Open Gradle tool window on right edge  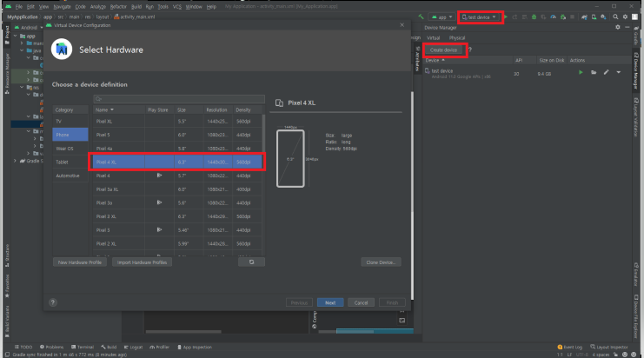point(636,36)
